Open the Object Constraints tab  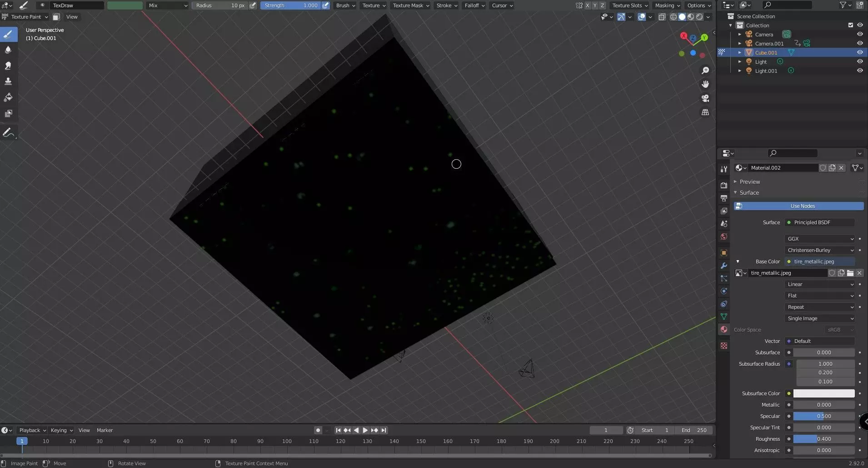[x=724, y=304]
